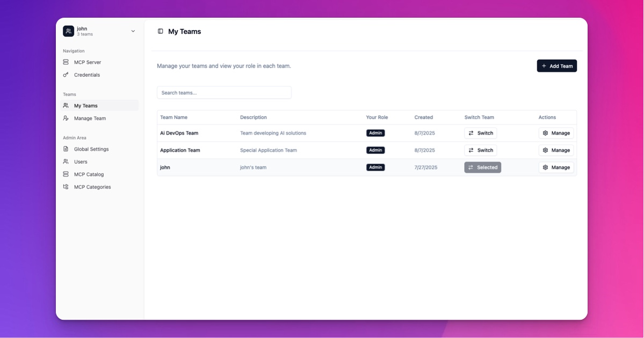This screenshot has width=644, height=338.
Task: Click gear icon in Application Team row
Action: pos(545,150)
